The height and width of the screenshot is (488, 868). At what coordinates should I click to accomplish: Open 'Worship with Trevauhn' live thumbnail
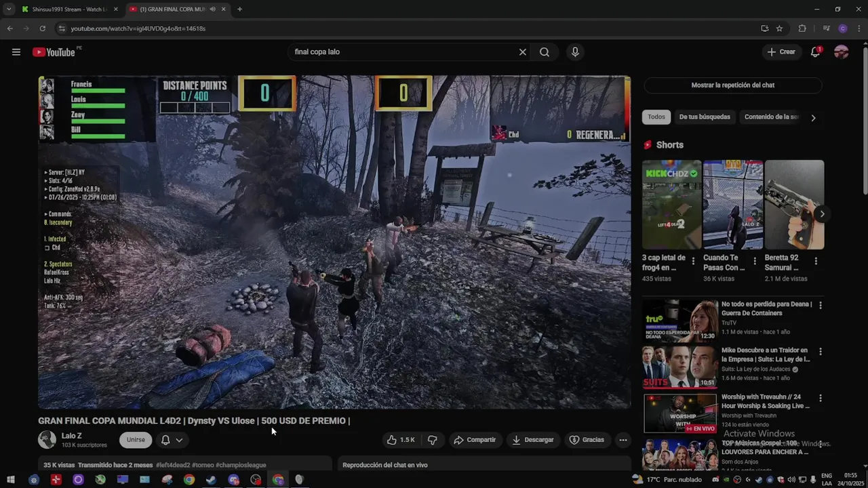pyautogui.click(x=680, y=413)
